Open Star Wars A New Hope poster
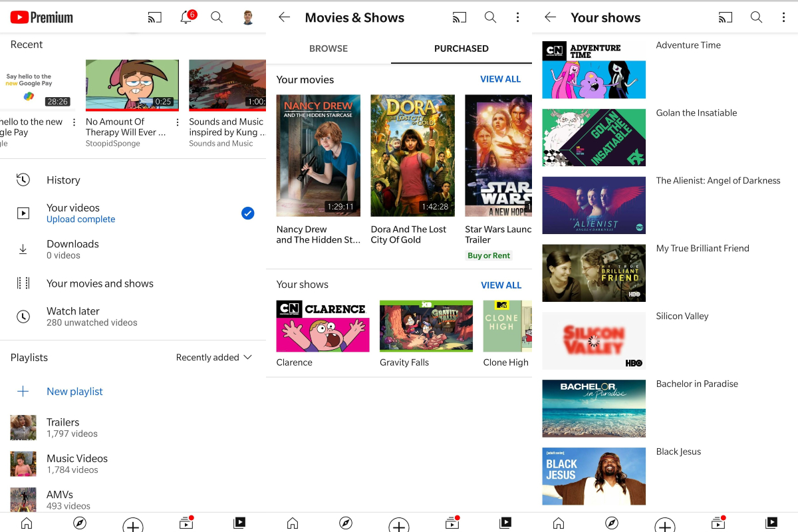Image resolution: width=798 pixels, height=532 pixels. (x=499, y=156)
